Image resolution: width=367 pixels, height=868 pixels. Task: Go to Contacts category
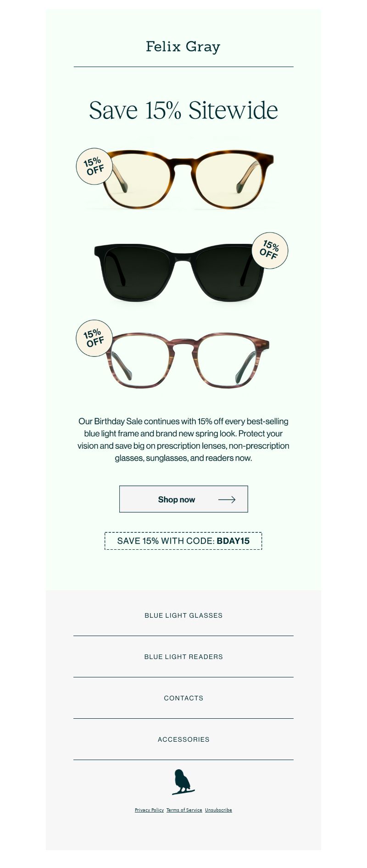[183, 698]
